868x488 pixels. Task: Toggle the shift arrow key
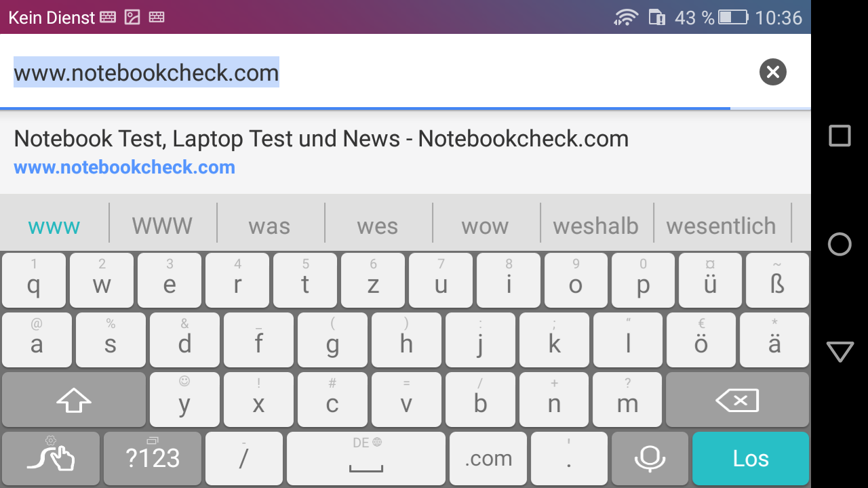click(x=73, y=400)
